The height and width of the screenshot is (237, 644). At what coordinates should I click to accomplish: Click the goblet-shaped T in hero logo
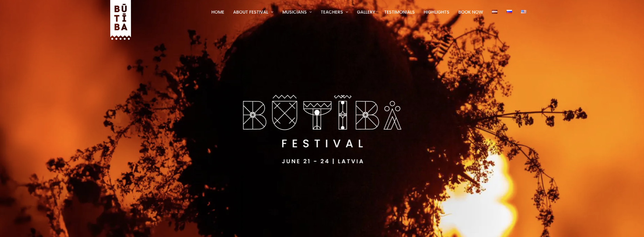coord(317,115)
